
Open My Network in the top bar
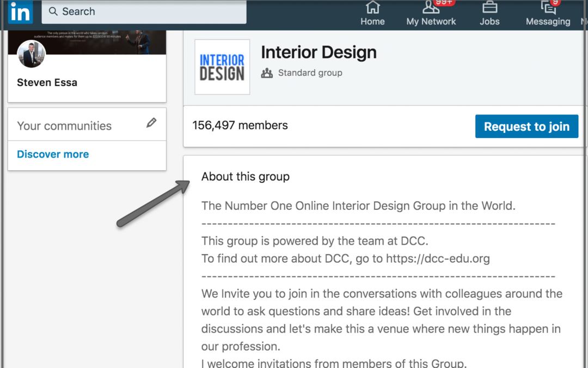pos(431,14)
